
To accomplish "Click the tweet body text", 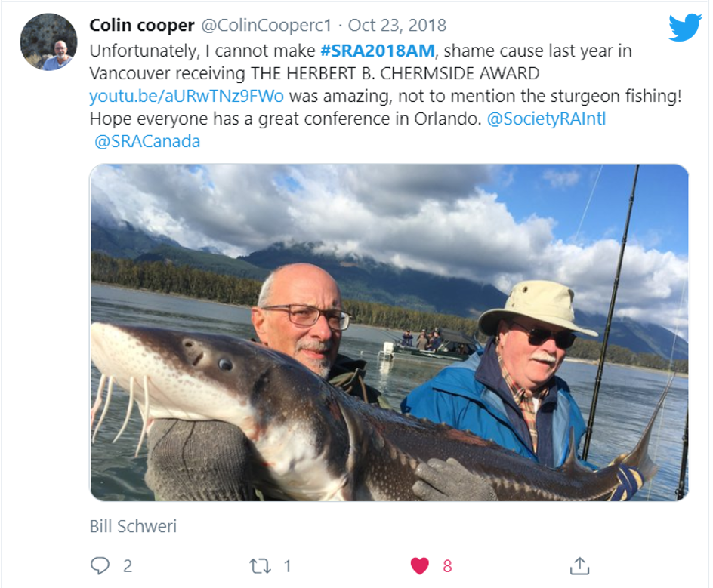I will 386,96.
